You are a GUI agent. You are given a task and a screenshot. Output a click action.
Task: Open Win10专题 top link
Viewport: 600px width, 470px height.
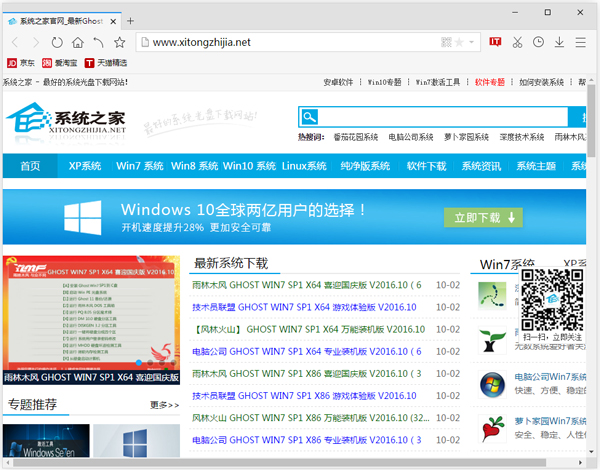tap(385, 82)
